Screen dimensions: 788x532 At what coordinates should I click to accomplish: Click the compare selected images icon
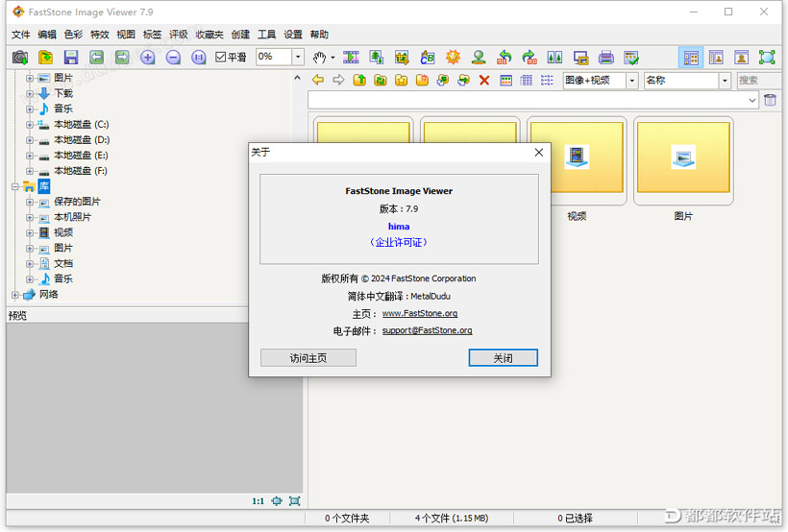554,58
